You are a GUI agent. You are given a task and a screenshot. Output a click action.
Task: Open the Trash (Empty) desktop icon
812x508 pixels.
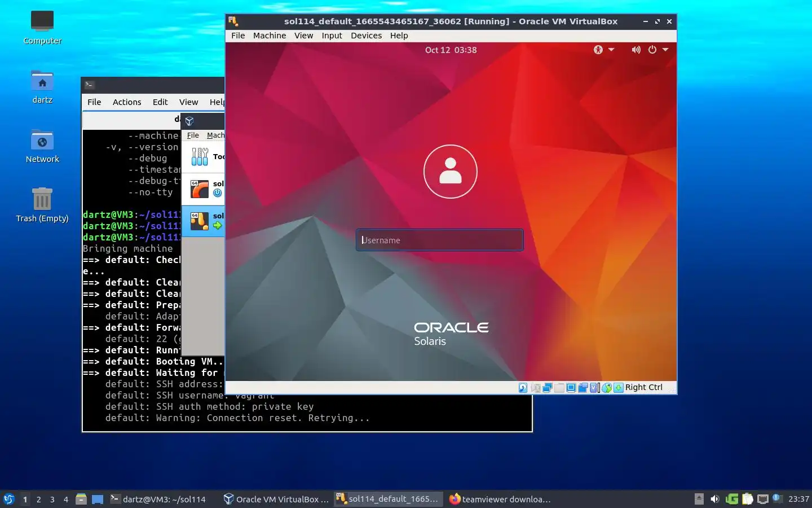tap(42, 205)
